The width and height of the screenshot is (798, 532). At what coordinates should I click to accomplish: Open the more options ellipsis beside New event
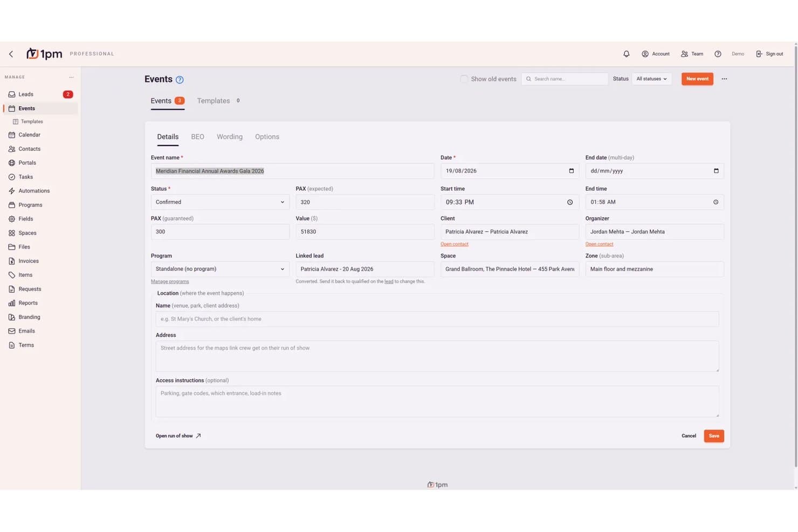(x=724, y=79)
